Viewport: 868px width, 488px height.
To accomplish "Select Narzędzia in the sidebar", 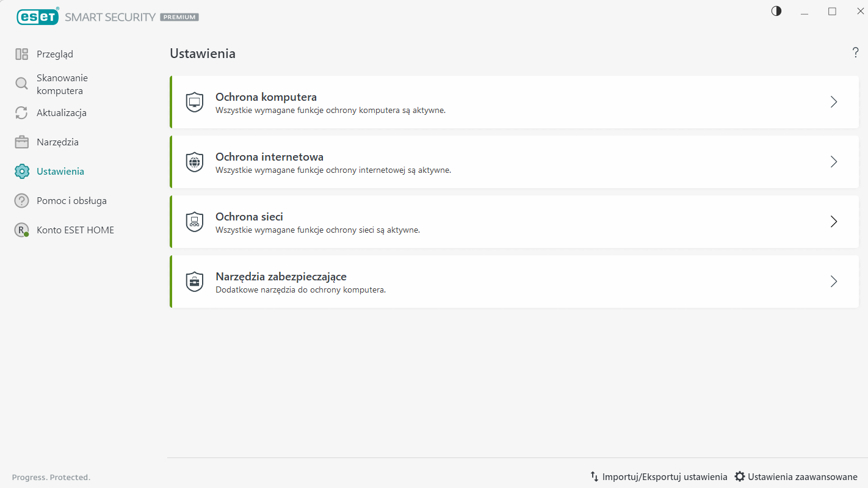I will (x=57, y=142).
